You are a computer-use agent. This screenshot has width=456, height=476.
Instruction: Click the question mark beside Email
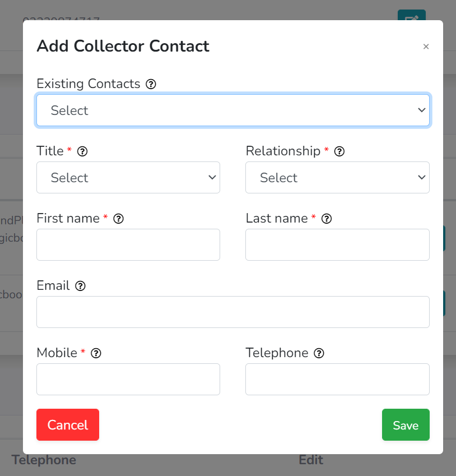[x=80, y=286]
